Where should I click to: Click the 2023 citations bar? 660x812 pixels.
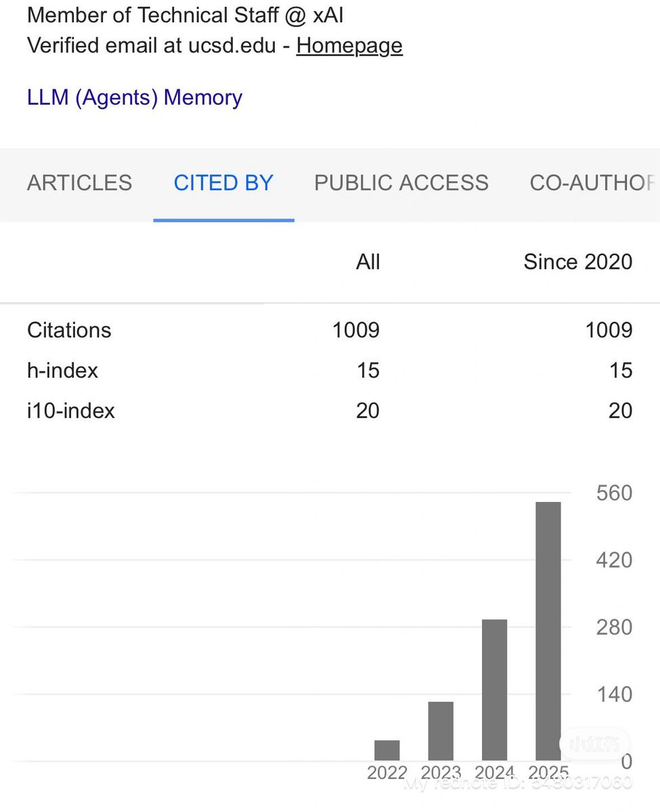(x=441, y=731)
